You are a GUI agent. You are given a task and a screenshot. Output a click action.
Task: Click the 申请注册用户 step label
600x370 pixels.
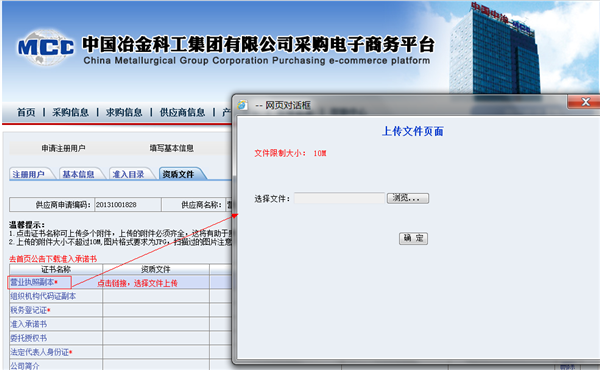tap(64, 148)
